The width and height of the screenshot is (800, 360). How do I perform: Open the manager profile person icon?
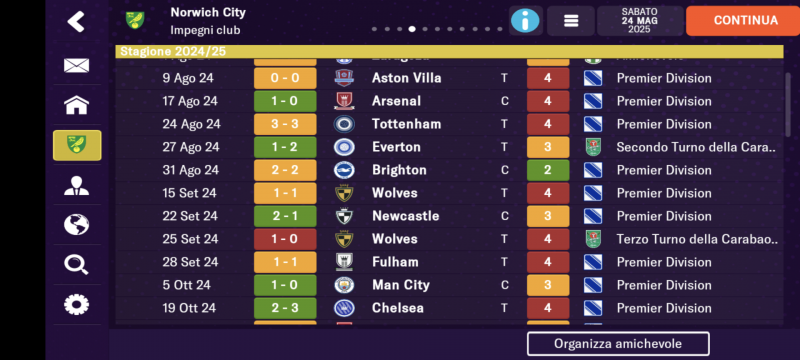(77, 186)
